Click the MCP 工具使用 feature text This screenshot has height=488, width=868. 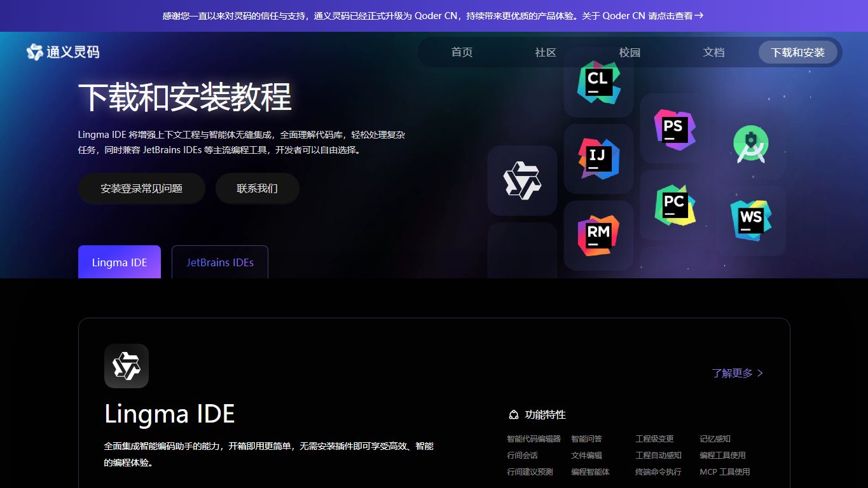coord(725,471)
